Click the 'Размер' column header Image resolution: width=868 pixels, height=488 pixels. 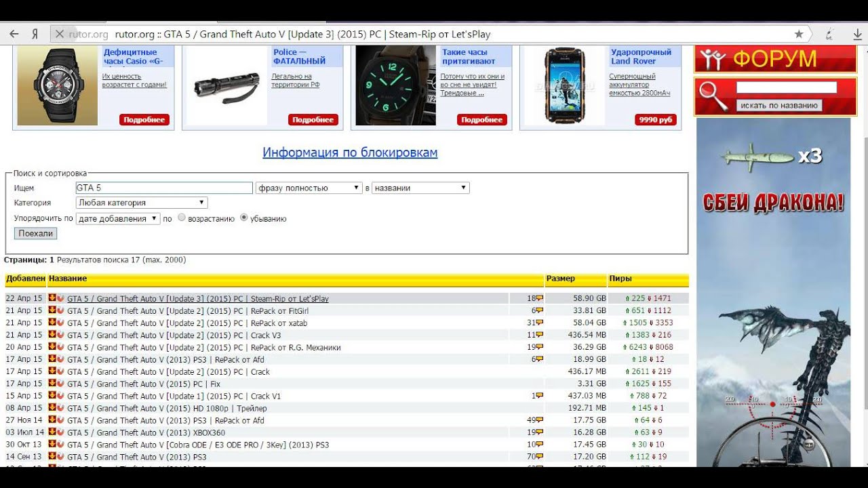pyautogui.click(x=560, y=279)
